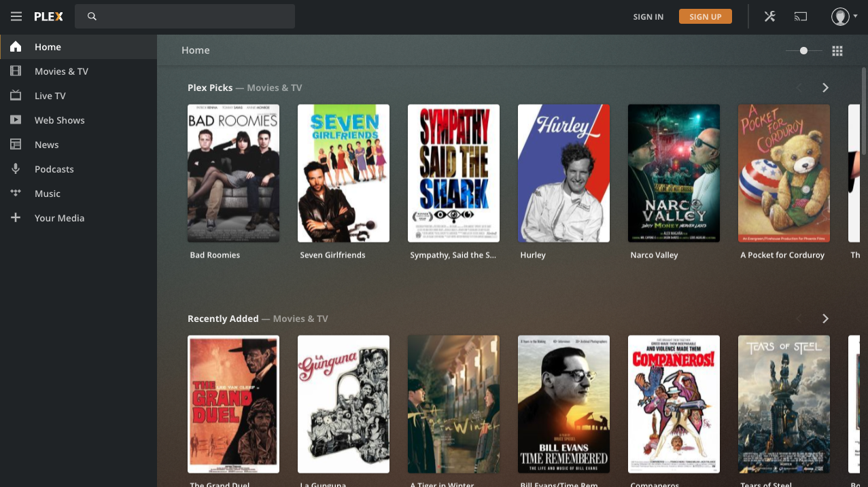Click the News newspaper icon

(x=16, y=145)
